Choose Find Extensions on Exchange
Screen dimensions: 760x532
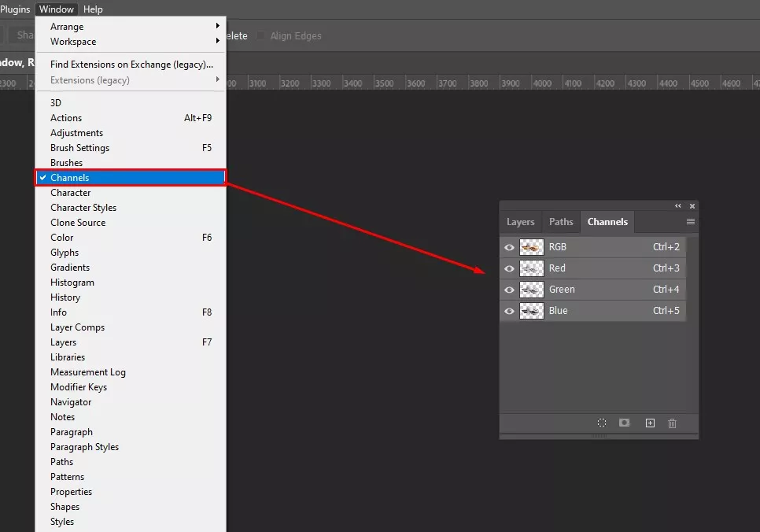[x=131, y=65]
